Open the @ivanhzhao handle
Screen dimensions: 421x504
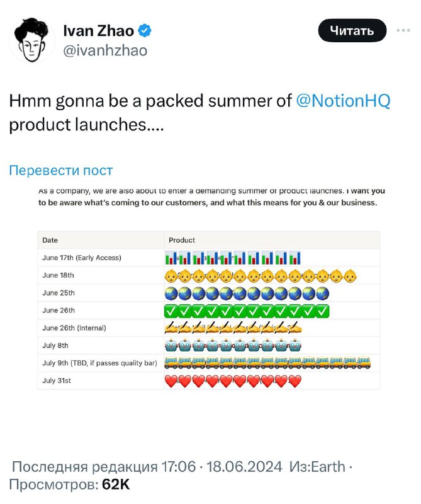point(105,51)
